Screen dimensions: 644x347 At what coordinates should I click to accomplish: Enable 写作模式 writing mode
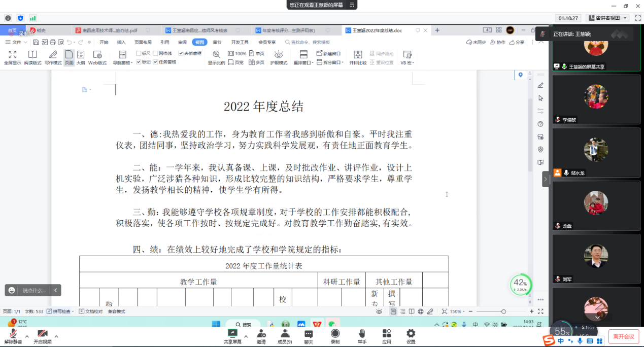coord(53,57)
